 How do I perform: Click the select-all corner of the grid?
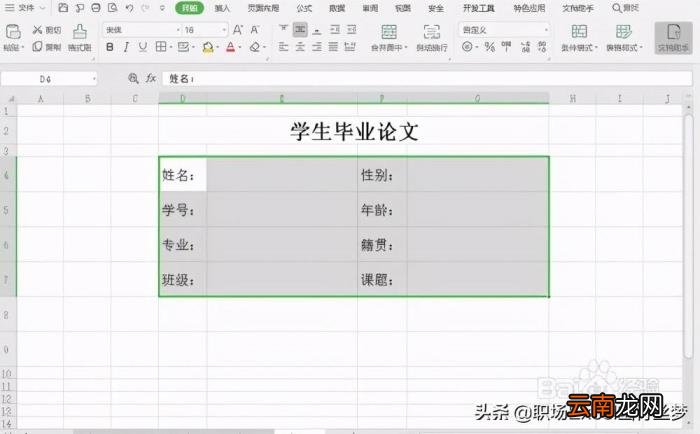tap(9, 99)
